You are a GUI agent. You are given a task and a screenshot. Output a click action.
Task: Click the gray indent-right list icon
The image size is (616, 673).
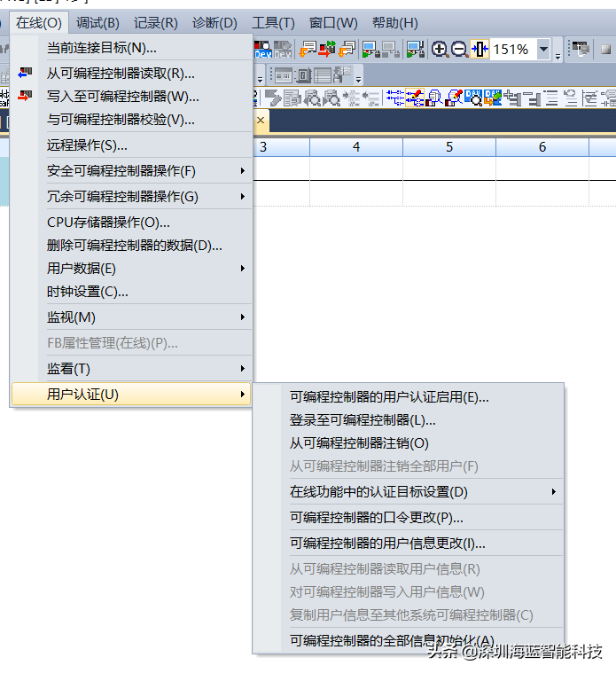click(x=351, y=98)
